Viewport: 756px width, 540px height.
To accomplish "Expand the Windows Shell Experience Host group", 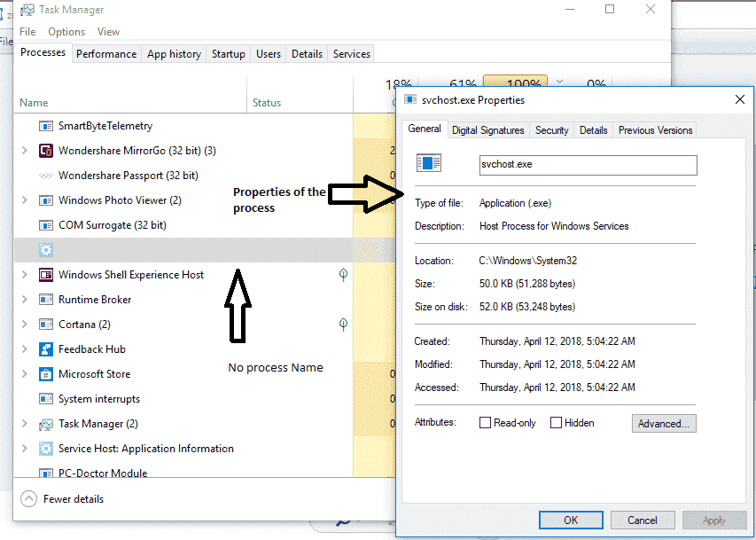I will pos(25,275).
